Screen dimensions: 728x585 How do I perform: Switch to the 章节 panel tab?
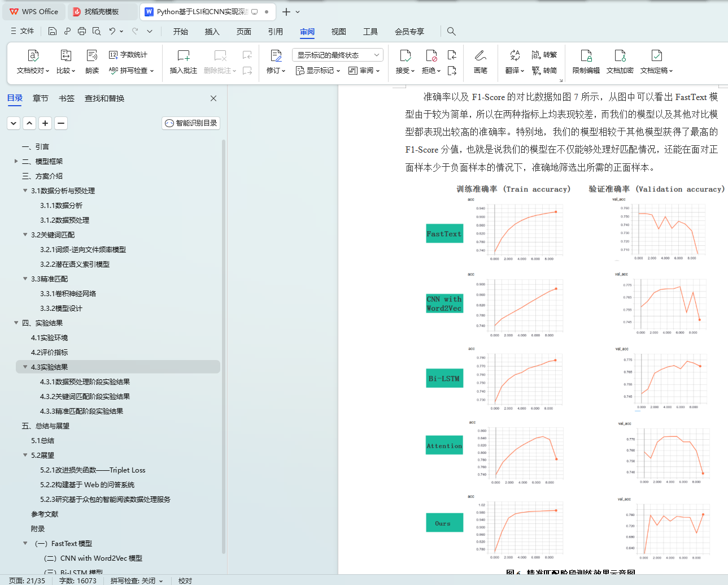point(41,98)
